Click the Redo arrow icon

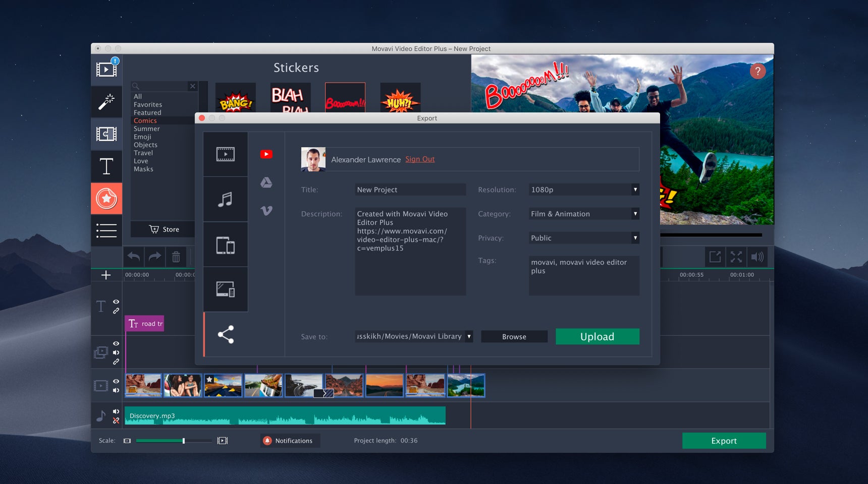click(155, 257)
